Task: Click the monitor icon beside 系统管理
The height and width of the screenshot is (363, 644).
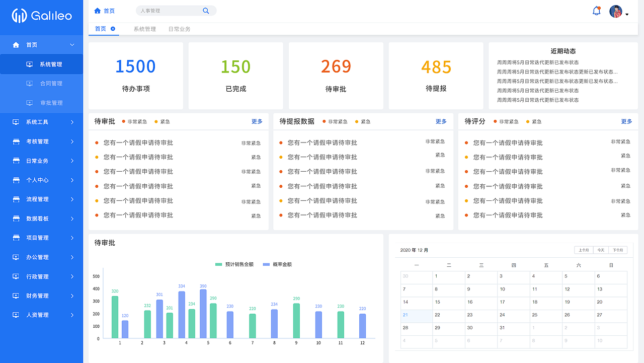Action: click(30, 64)
